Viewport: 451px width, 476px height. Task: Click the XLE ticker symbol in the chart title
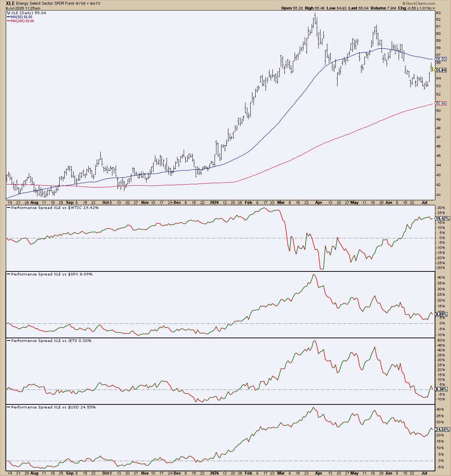(x=10, y=3)
